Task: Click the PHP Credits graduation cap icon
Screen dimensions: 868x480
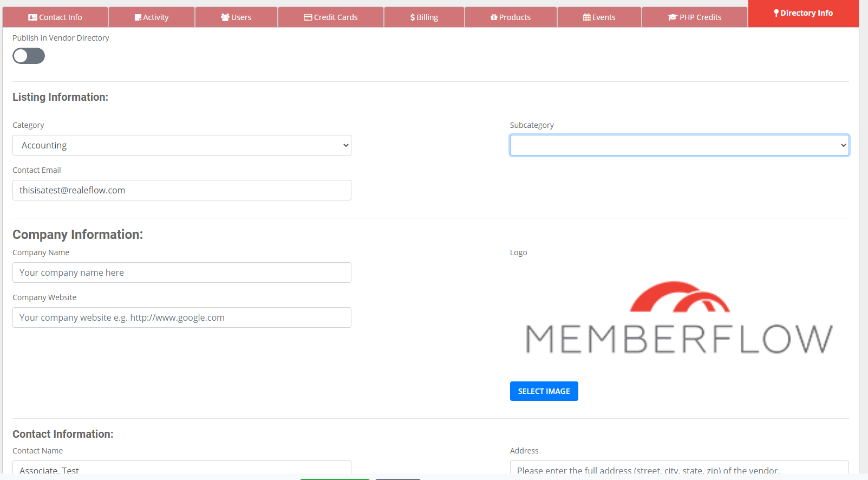Action: click(x=673, y=17)
